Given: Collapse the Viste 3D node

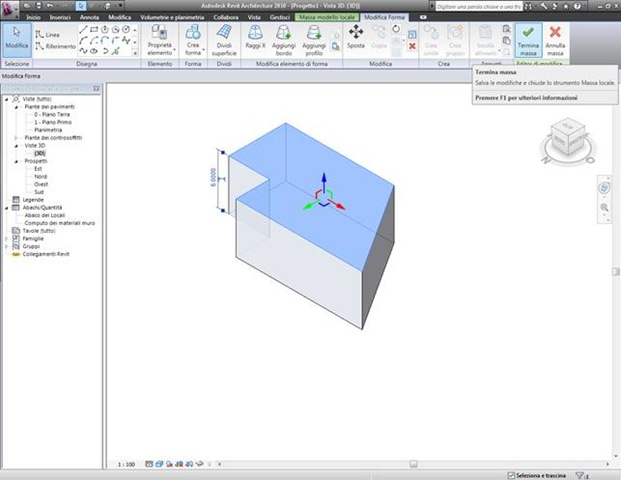Looking at the screenshot, I should 16,146.
